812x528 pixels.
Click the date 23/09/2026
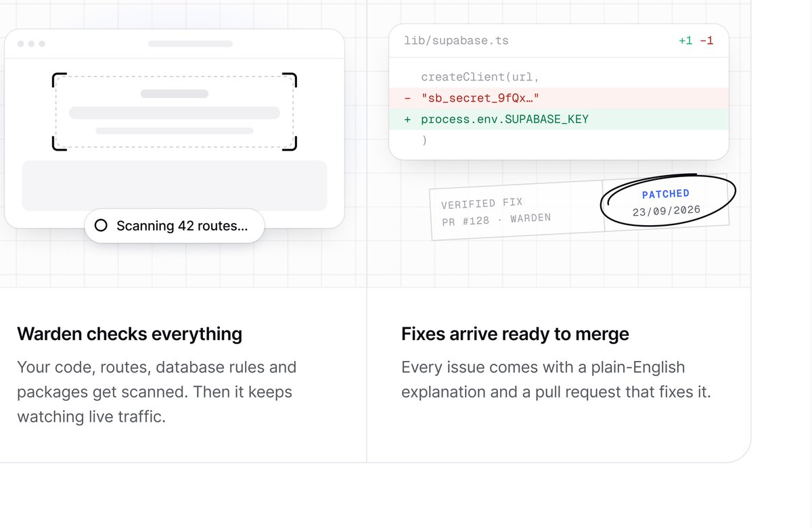[x=667, y=211]
